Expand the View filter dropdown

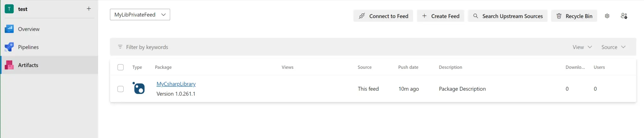582,47
